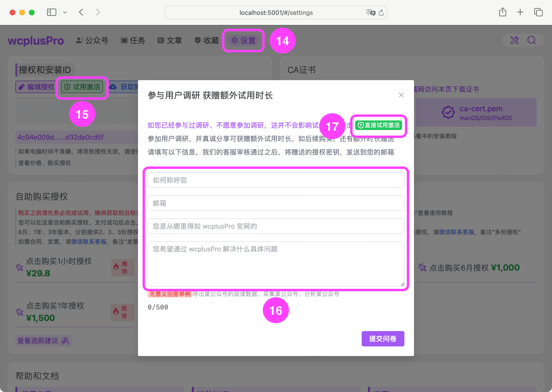Close the survey dialog with X
Screen dimensions: 552x392
click(401, 95)
